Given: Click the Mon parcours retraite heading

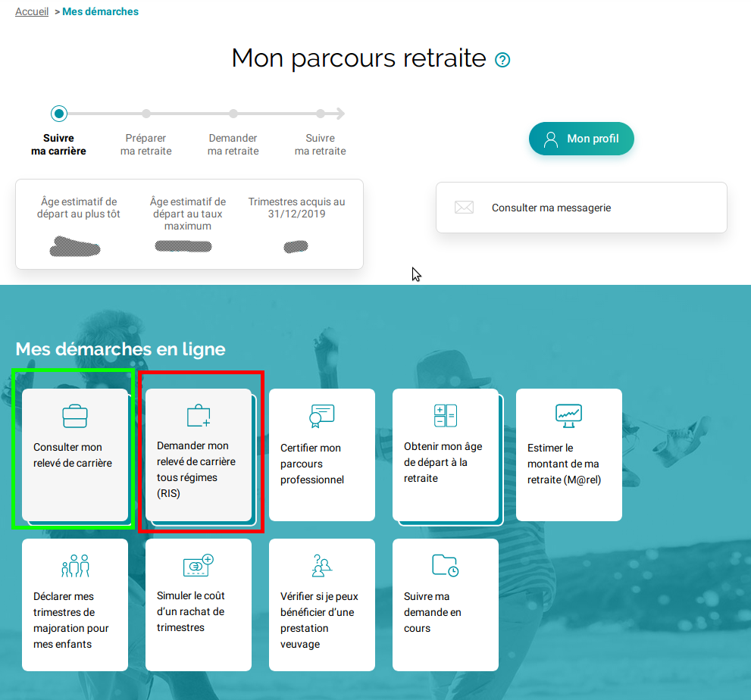Looking at the screenshot, I should pos(358,58).
